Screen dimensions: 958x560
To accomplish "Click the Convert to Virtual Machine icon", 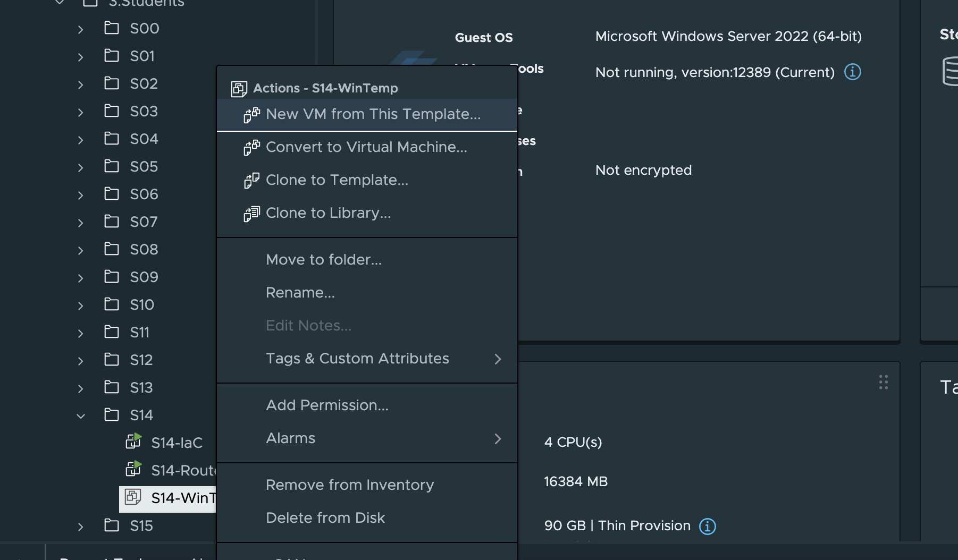I will [x=251, y=148].
